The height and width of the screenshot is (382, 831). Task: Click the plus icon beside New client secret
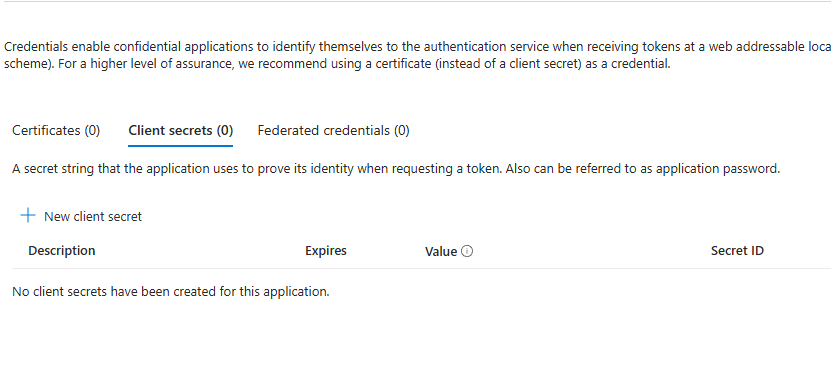coord(28,215)
